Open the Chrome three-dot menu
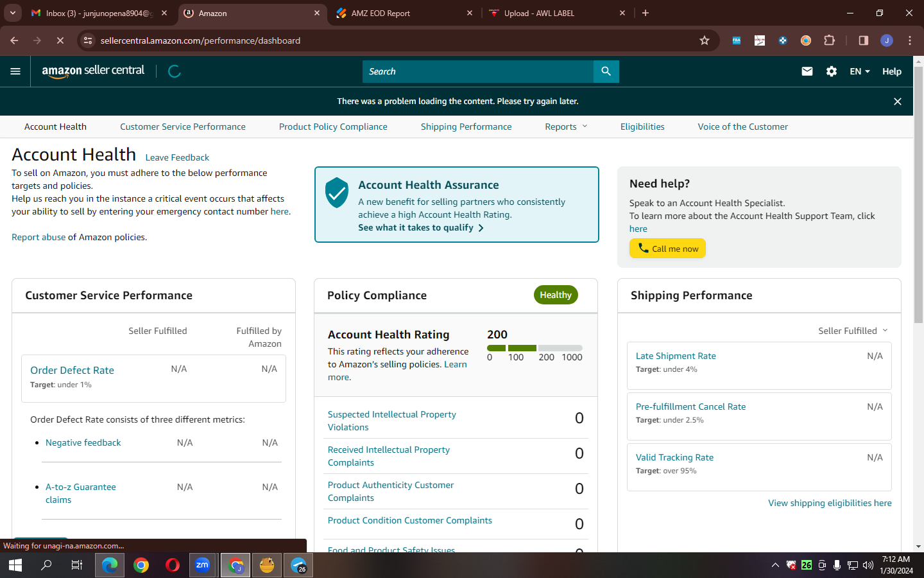This screenshot has width=924, height=578. [910, 40]
